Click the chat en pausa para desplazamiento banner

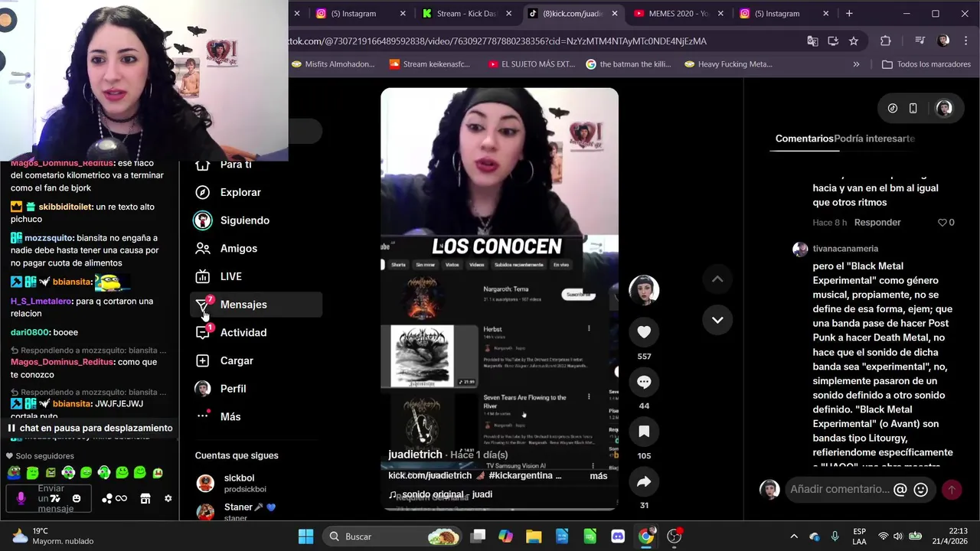point(90,429)
